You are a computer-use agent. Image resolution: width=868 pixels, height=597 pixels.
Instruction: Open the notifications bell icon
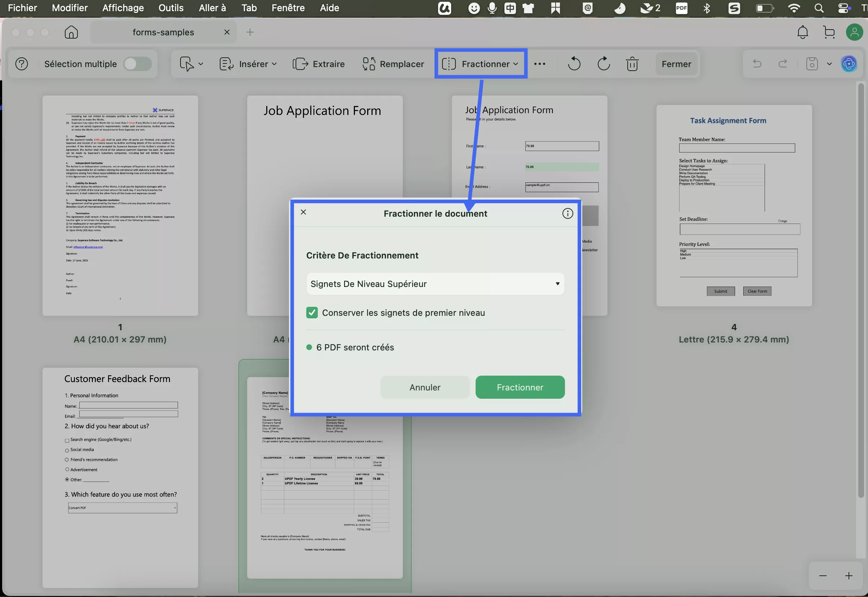tap(802, 32)
